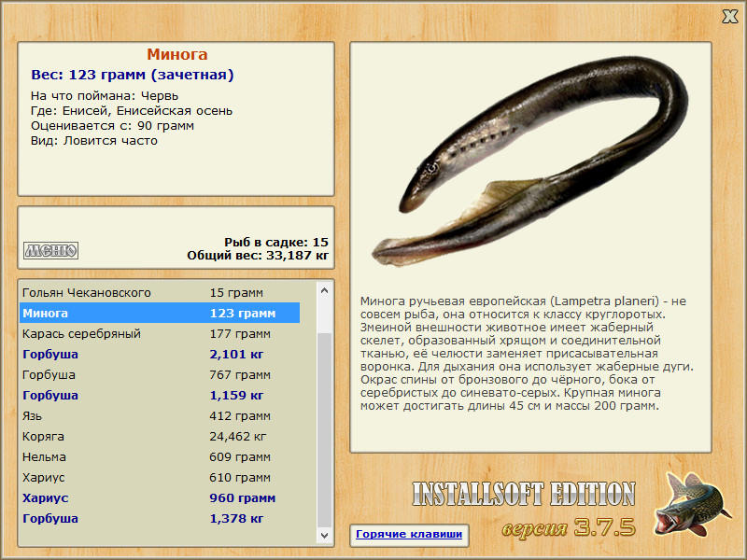The image size is (747, 560).
Task: Click the Где: Енисей, Енисейская осень line
Action: (132, 111)
